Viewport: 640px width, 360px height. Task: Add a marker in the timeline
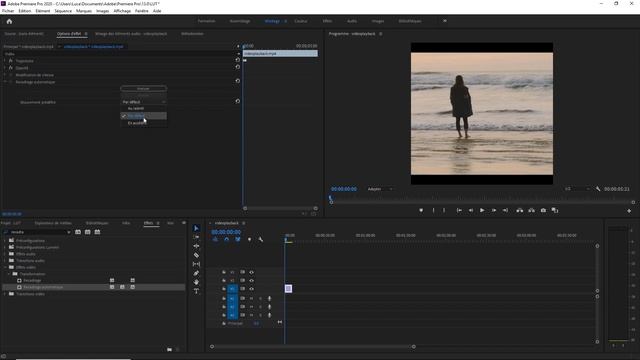click(249, 239)
